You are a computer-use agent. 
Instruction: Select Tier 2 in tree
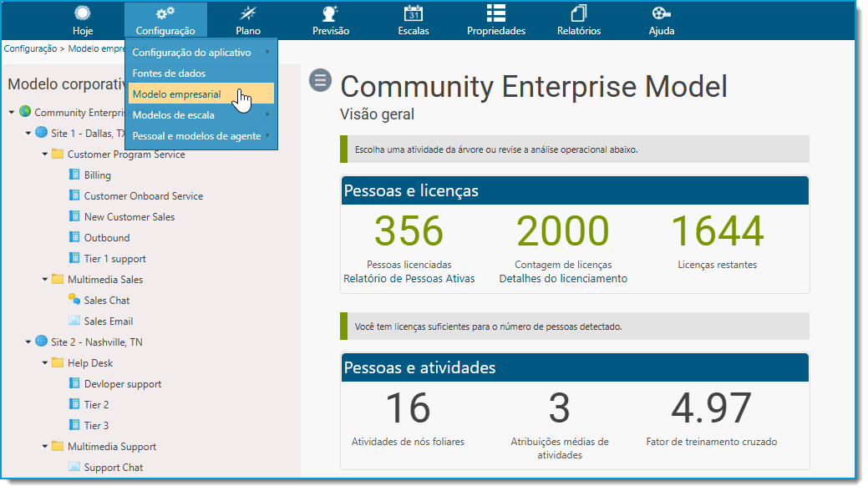(96, 405)
